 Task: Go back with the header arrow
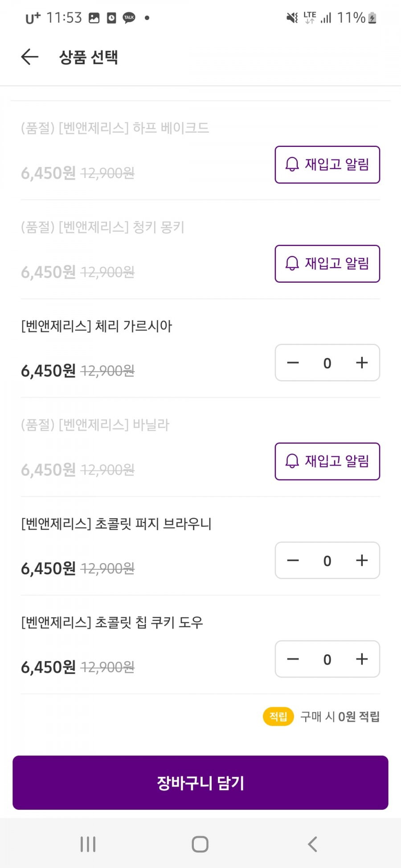[30, 57]
